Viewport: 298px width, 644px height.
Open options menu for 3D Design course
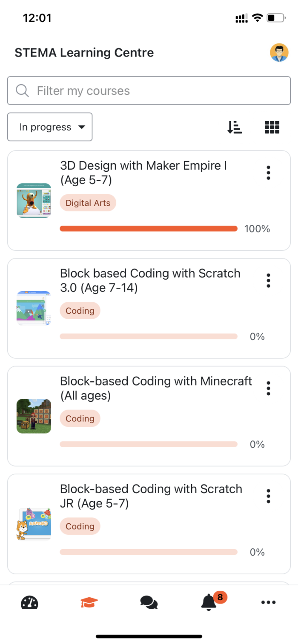pyautogui.click(x=268, y=173)
